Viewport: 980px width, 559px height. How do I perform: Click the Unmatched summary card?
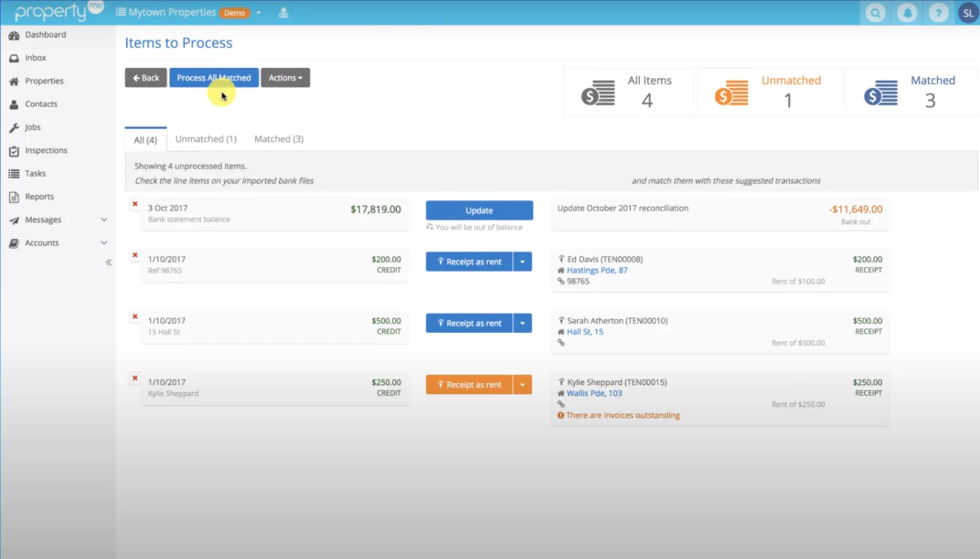[770, 92]
